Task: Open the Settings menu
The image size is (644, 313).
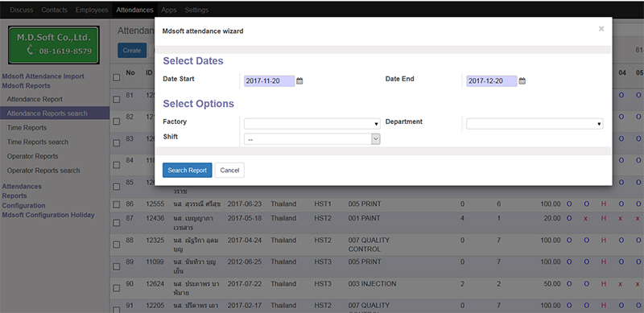Action: click(196, 10)
